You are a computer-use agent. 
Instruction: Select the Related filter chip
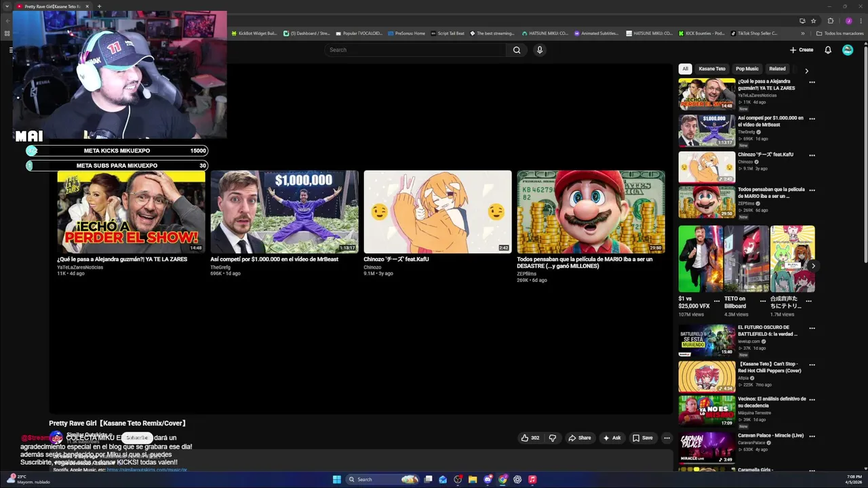click(x=777, y=68)
